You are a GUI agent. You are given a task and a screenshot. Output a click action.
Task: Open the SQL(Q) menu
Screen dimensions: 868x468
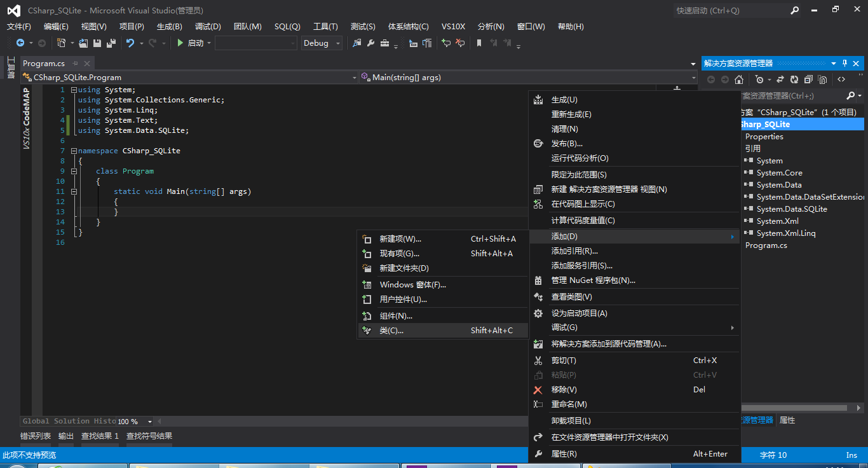tap(286, 26)
